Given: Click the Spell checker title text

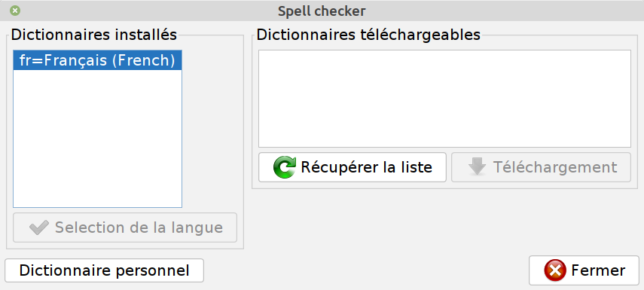Looking at the screenshot, I should (322, 11).
